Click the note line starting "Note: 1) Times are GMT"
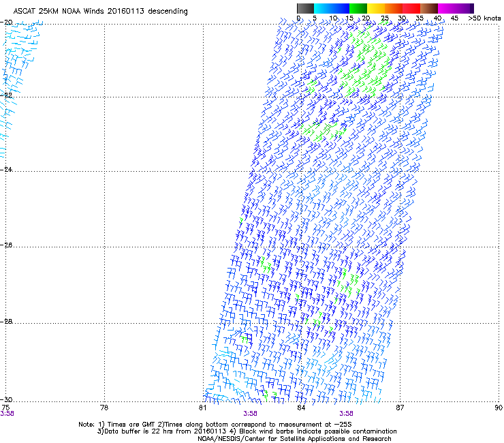Screen dimensions: 504x443 click(215, 425)
